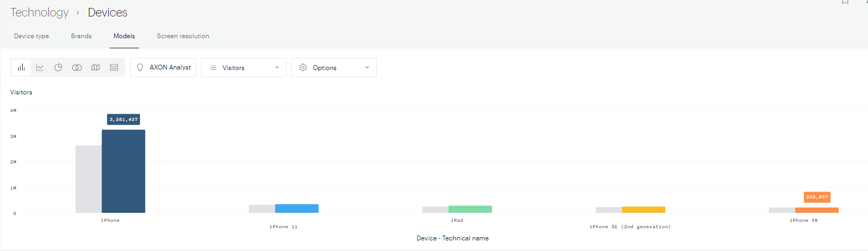Click the green iPad bar
Viewport: 868px width, 251px height.
point(470,209)
